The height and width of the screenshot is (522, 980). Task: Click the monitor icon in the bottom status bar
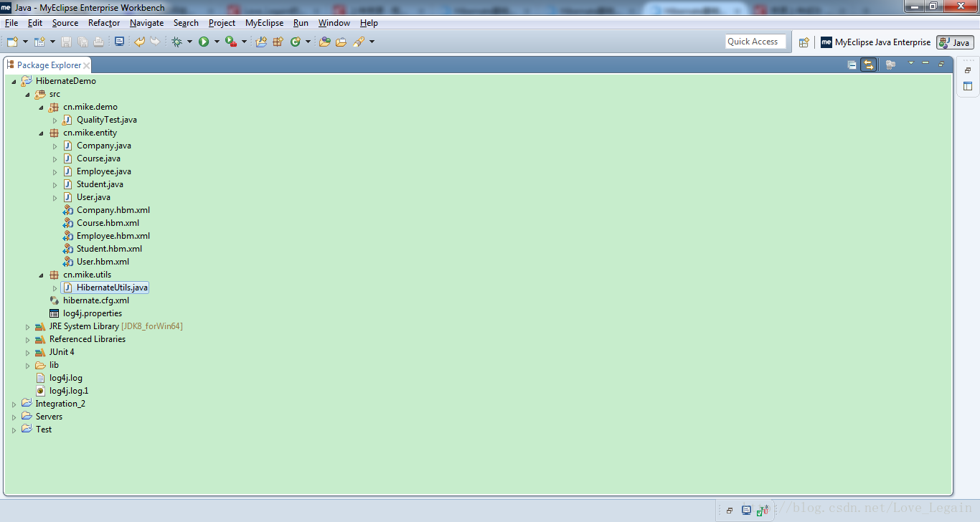(x=746, y=511)
